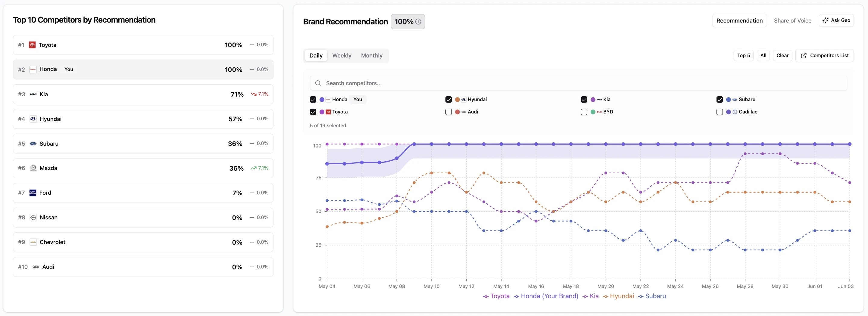Click Mazda's green upward trend arrow
The image size is (868, 316).
[x=253, y=168]
